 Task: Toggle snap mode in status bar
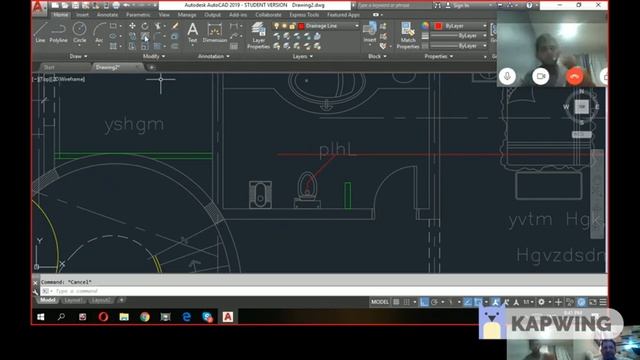407,302
